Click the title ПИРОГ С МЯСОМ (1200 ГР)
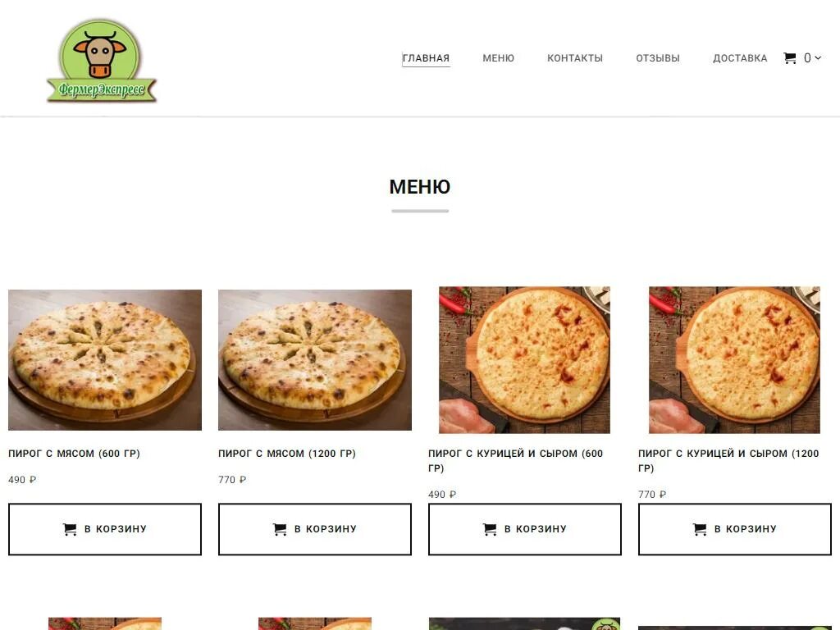The image size is (840, 630). [286, 453]
